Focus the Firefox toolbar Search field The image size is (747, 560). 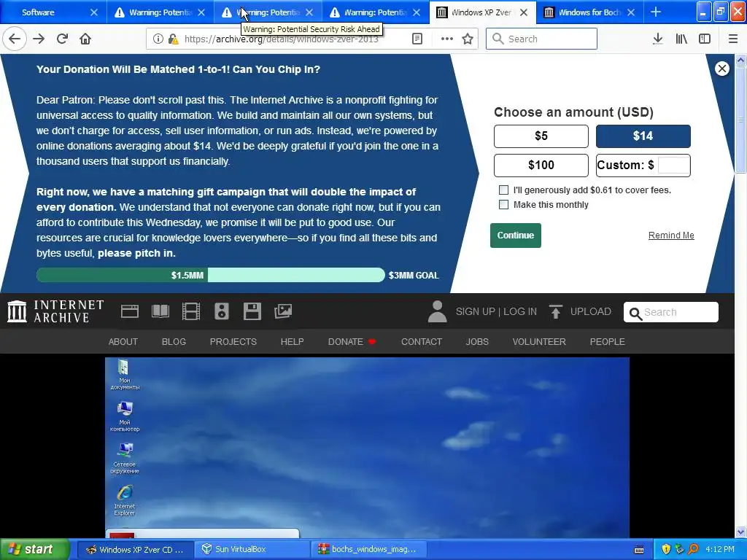541,39
